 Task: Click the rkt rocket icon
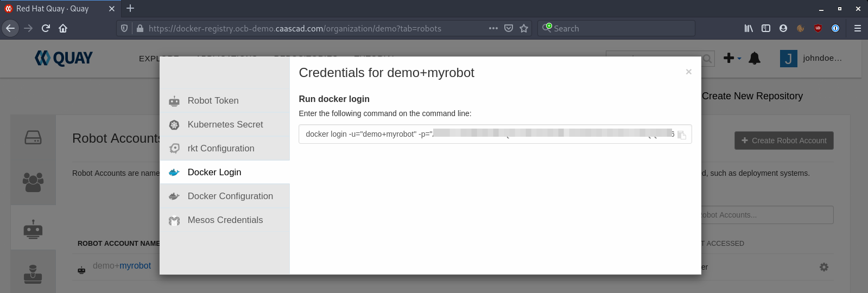[174, 148]
